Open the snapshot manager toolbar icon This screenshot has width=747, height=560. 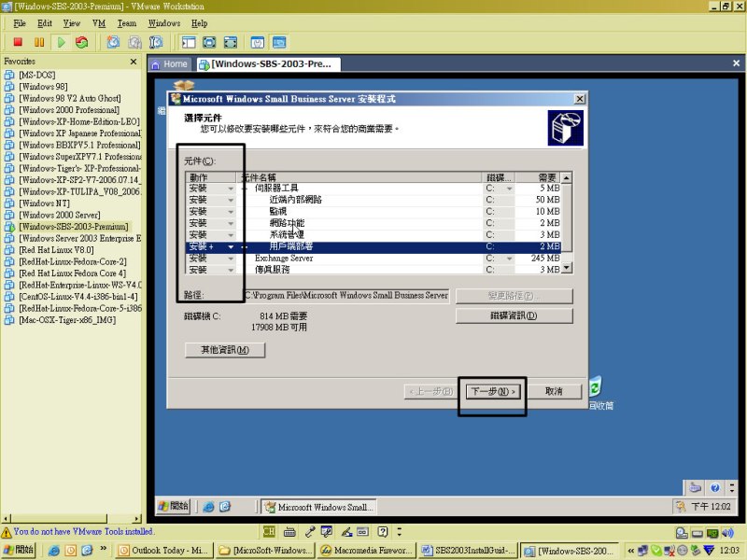[156, 42]
